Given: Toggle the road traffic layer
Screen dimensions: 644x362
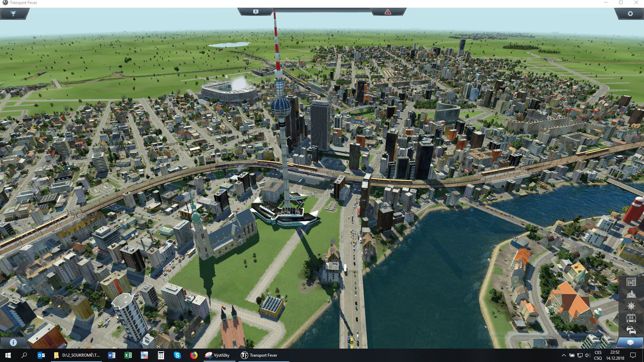Looking at the screenshot, I should click(631, 330).
